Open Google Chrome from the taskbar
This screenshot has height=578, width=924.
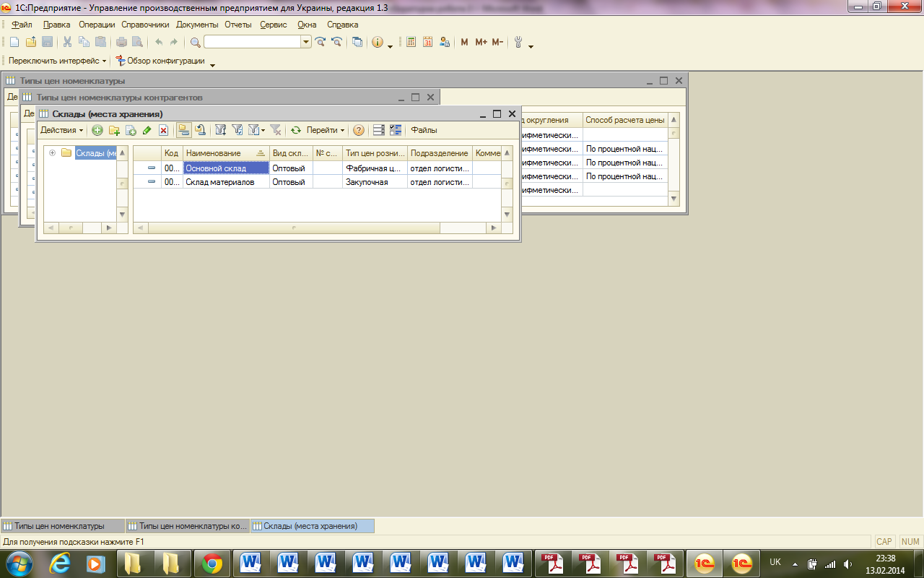click(x=212, y=563)
